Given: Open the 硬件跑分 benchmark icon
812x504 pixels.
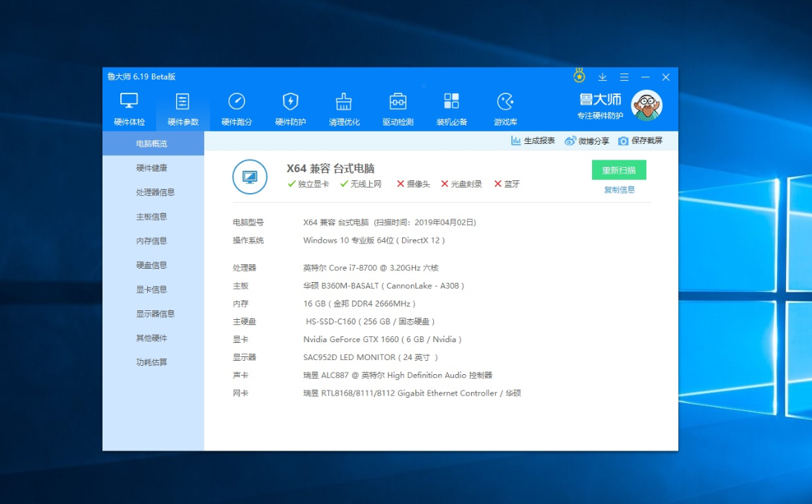Looking at the screenshot, I should click(237, 101).
